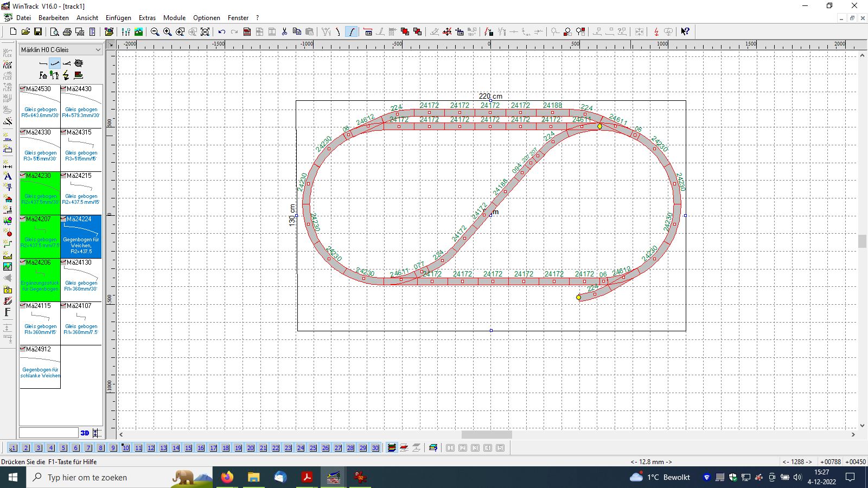The width and height of the screenshot is (868, 488).
Task: Select track piece Mä24130 in library
Action: pos(81,280)
